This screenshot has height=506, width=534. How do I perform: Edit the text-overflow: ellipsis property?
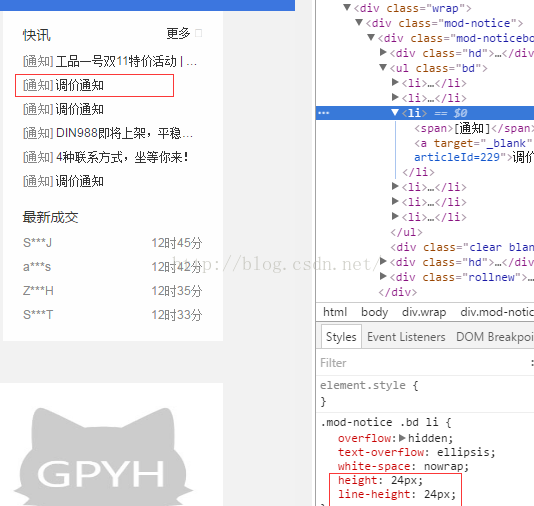(417, 452)
